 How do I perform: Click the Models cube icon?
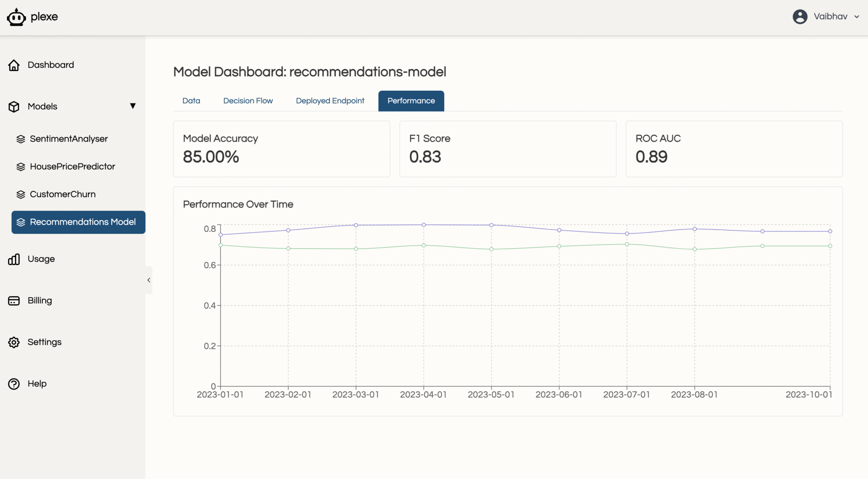pyautogui.click(x=14, y=106)
